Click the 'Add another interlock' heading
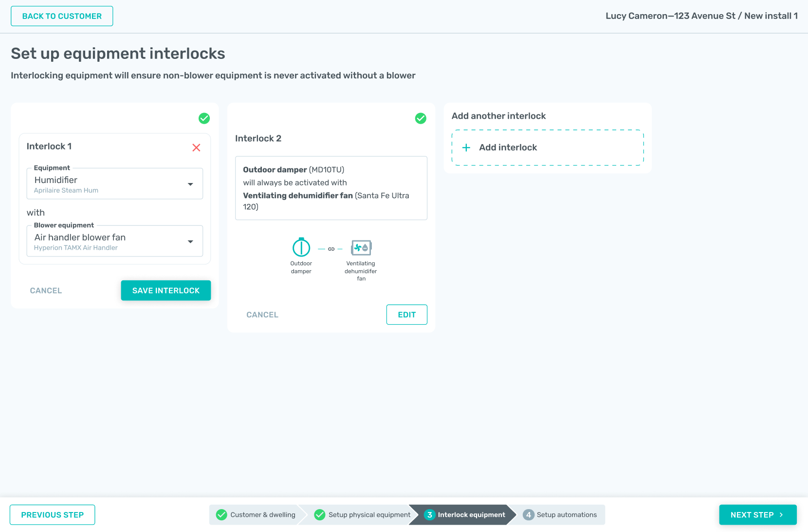 point(498,116)
